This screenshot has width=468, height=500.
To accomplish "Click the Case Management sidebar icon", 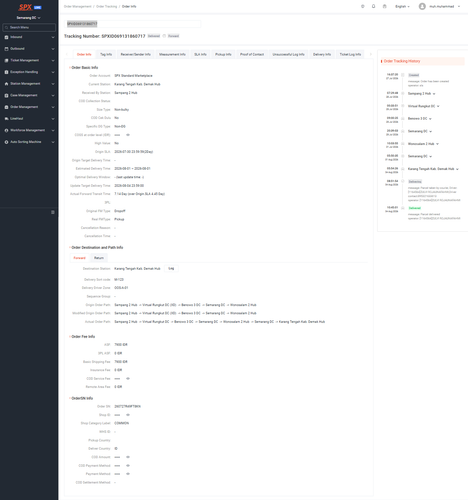I will click(6, 96).
